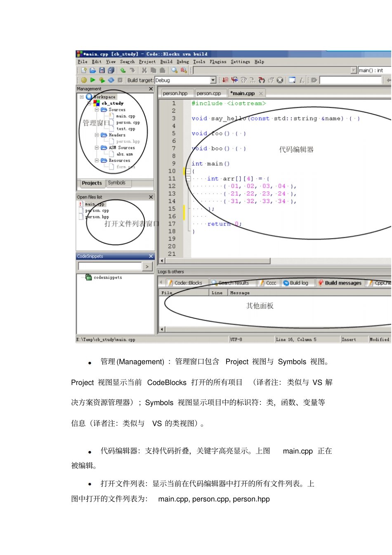The height and width of the screenshot is (555, 392).
Task: Collapse the Sources folder
Action: click(97, 110)
